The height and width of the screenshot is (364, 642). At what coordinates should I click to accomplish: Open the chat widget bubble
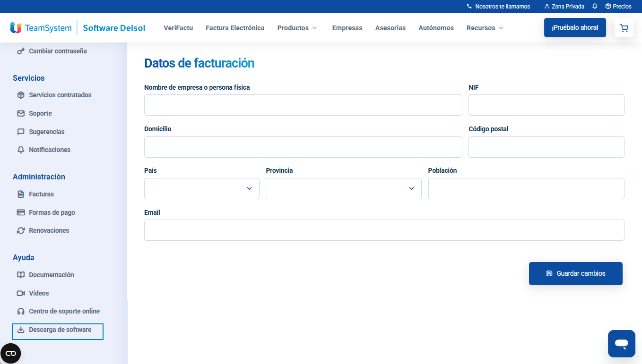point(622,344)
